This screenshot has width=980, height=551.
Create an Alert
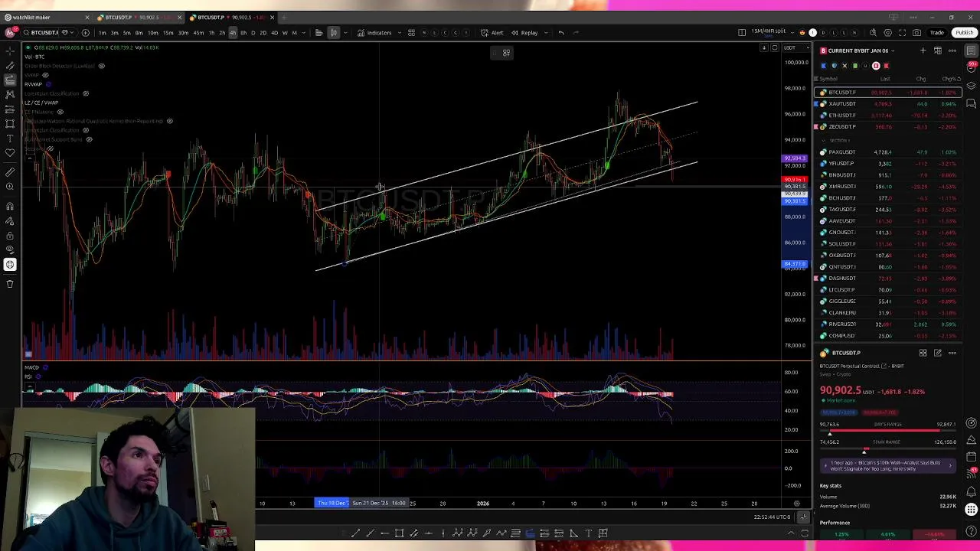coord(492,33)
